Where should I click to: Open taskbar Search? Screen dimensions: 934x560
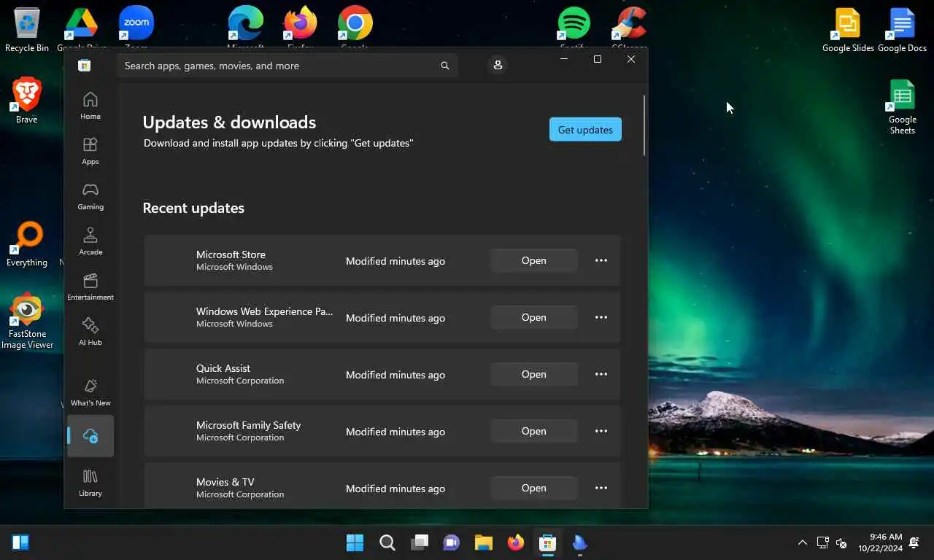pos(387,542)
